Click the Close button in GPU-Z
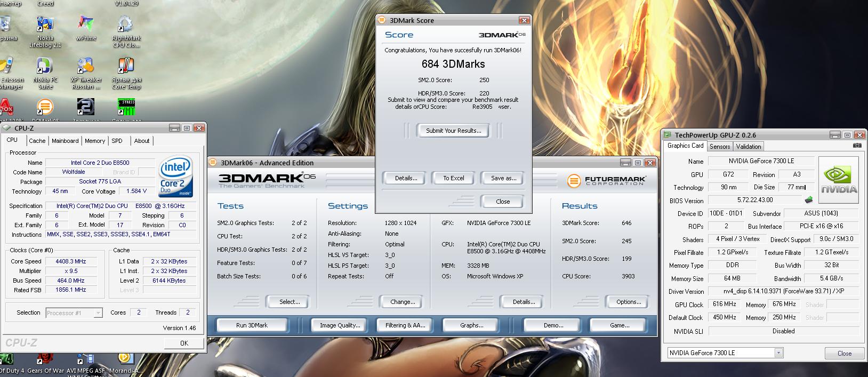This screenshot has width=868, height=377. pos(844,353)
